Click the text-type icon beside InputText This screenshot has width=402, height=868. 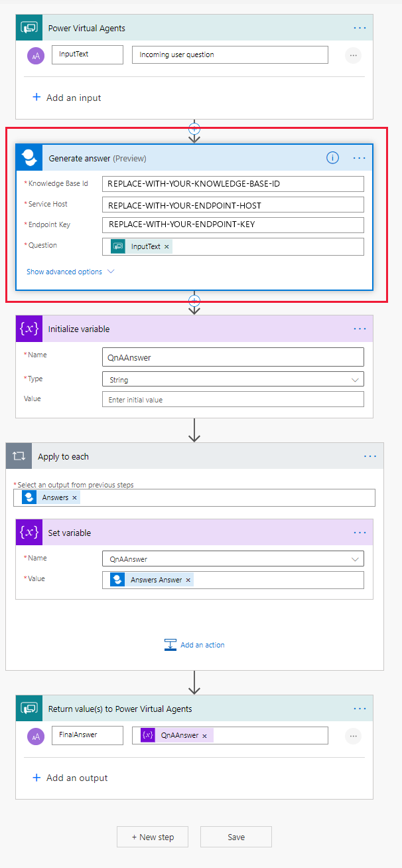pyautogui.click(x=35, y=56)
